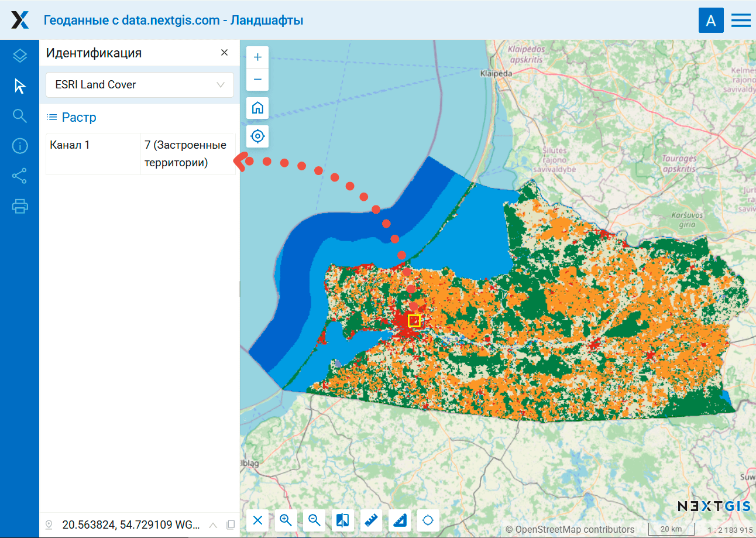Viewport: 756px width, 538px height.
Task: Locate my position on the map
Action: tap(257, 136)
